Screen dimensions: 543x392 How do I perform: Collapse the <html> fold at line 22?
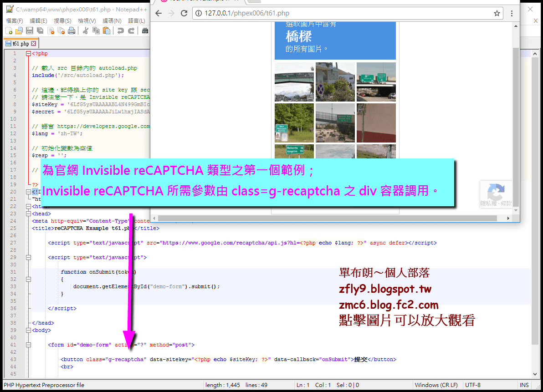click(x=28, y=206)
